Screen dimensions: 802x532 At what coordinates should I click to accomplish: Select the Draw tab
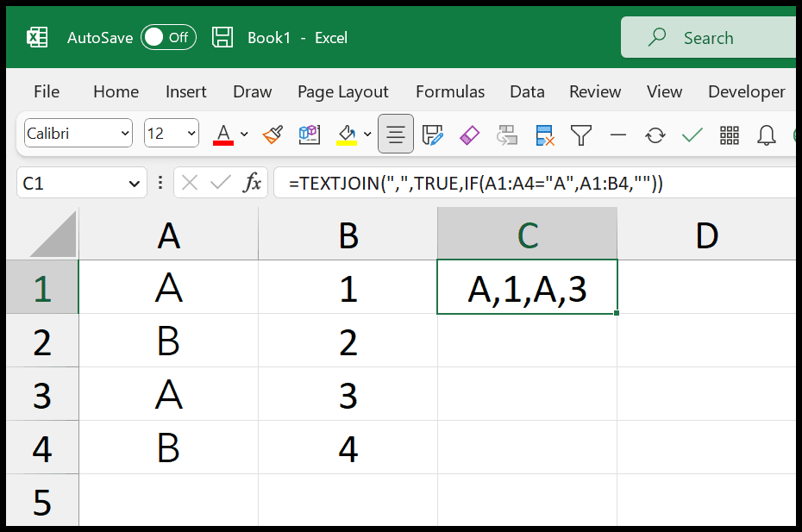tap(252, 91)
